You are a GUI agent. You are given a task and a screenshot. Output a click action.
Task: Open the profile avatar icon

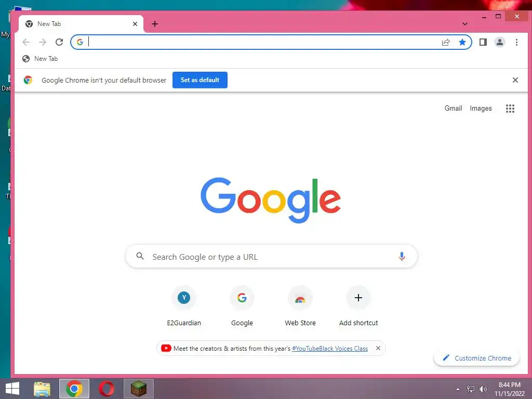point(499,42)
